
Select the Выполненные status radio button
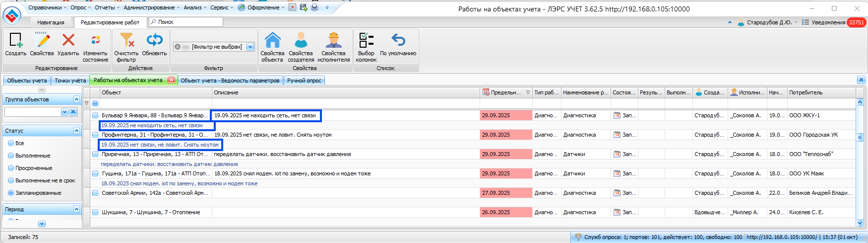(x=11, y=156)
